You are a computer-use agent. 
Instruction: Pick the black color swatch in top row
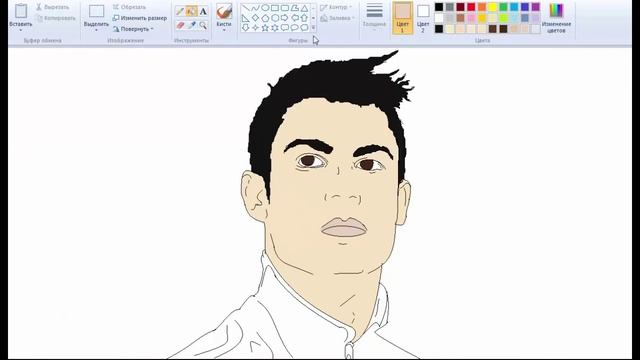tap(439, 7)
